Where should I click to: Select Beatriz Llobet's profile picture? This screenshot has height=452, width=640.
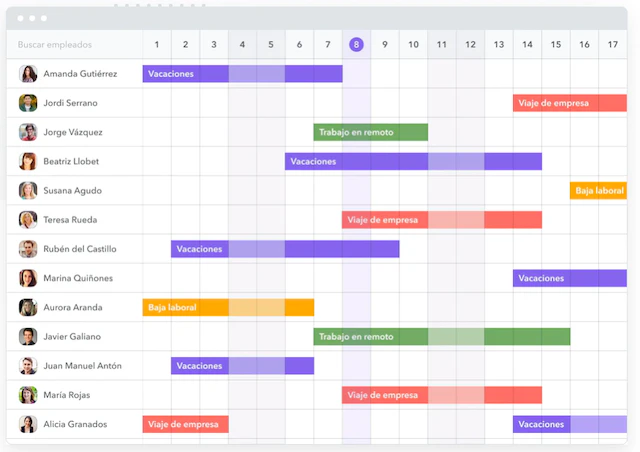[28, 161]
